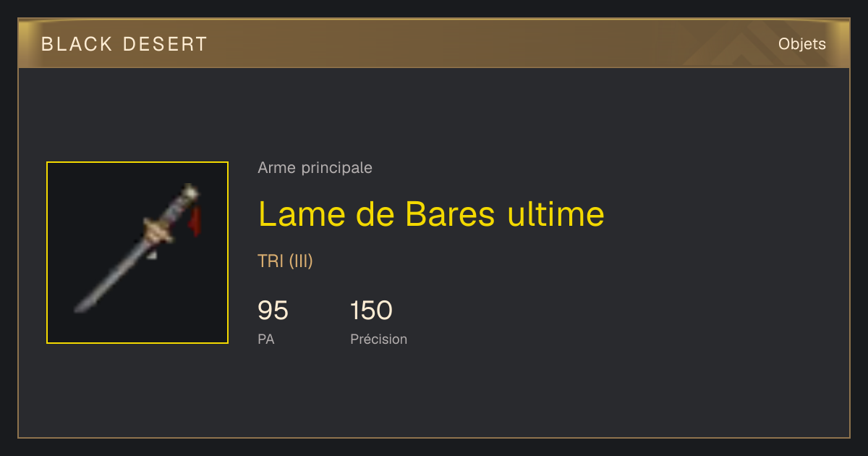Viewport: 868px width, 456px height.
Task: Open the Objets link in the header
Action: pos(802,44)
